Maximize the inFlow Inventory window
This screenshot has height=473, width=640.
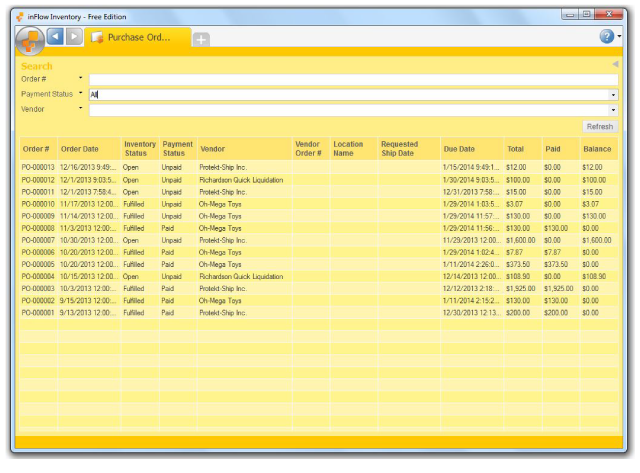pyautogui.click(x=587, y=15)
